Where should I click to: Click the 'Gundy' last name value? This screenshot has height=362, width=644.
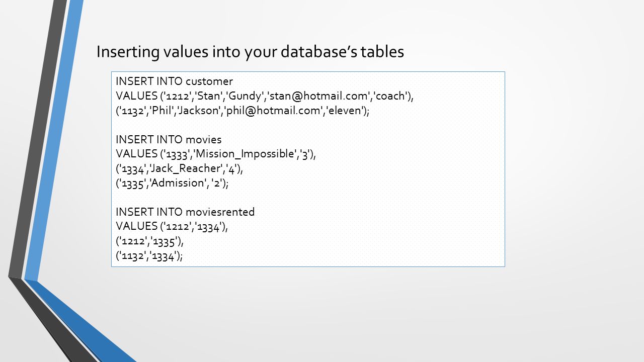tap(246, 96)
